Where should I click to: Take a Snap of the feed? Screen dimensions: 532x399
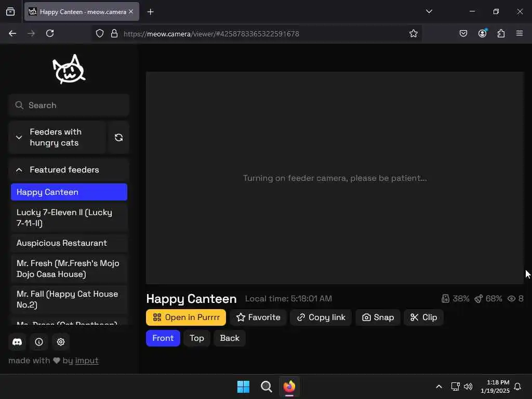click(378, 317)
